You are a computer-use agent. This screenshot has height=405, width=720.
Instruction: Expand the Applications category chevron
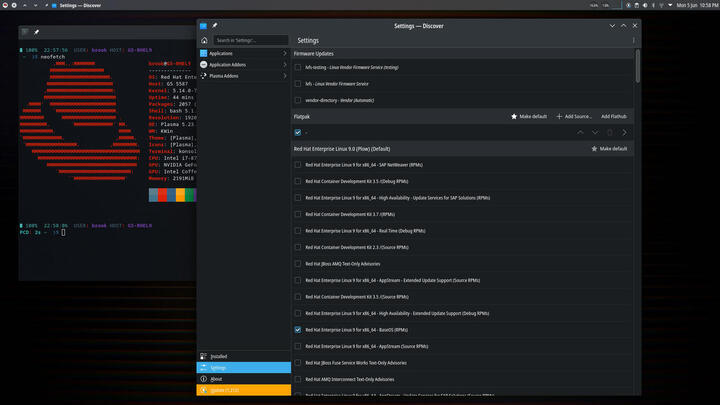coord(285,53)
